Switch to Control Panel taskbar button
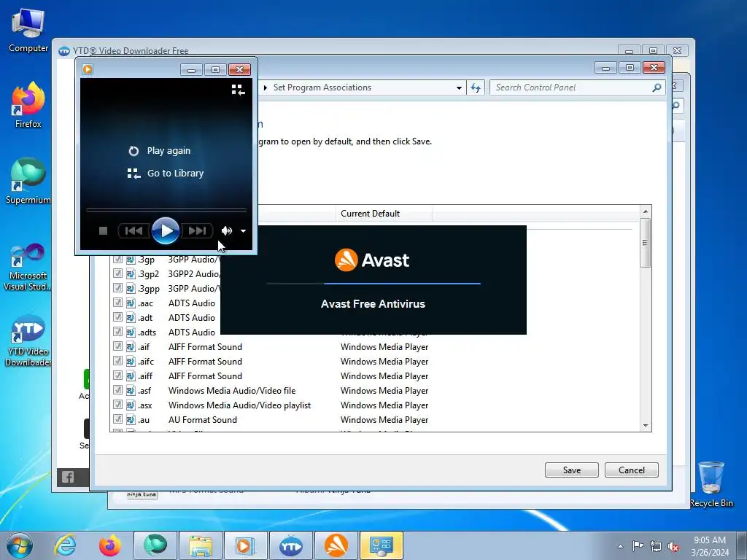 381,545
